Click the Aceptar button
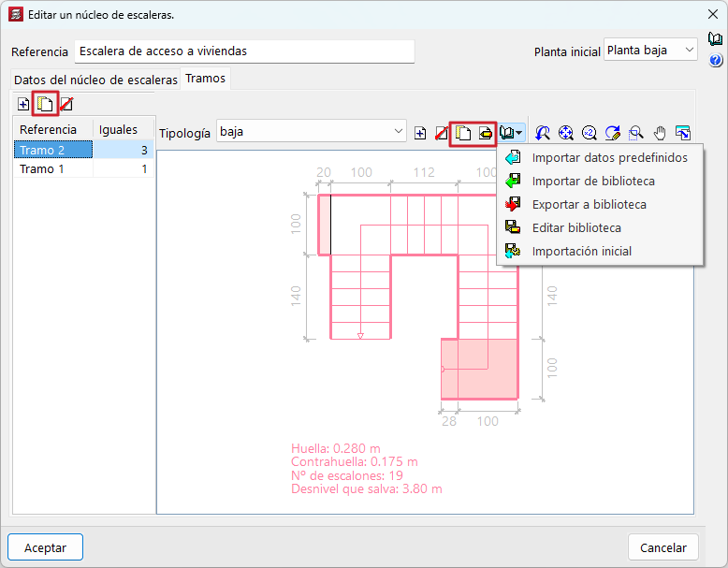Screen dimensions: 728x568 [x=46, y=547]
